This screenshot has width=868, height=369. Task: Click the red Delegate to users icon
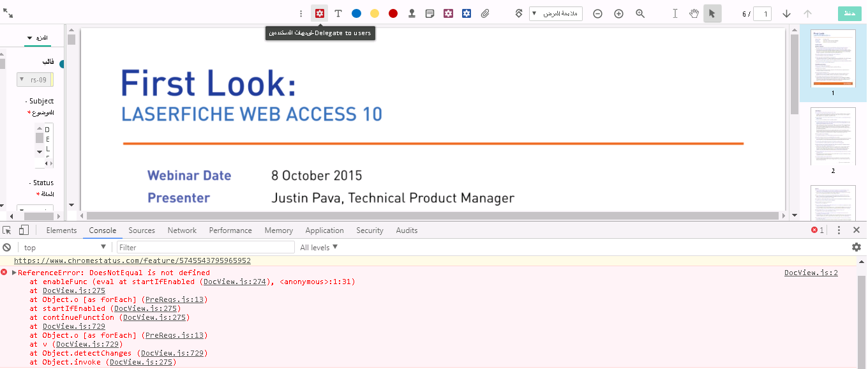pos(320,13)
